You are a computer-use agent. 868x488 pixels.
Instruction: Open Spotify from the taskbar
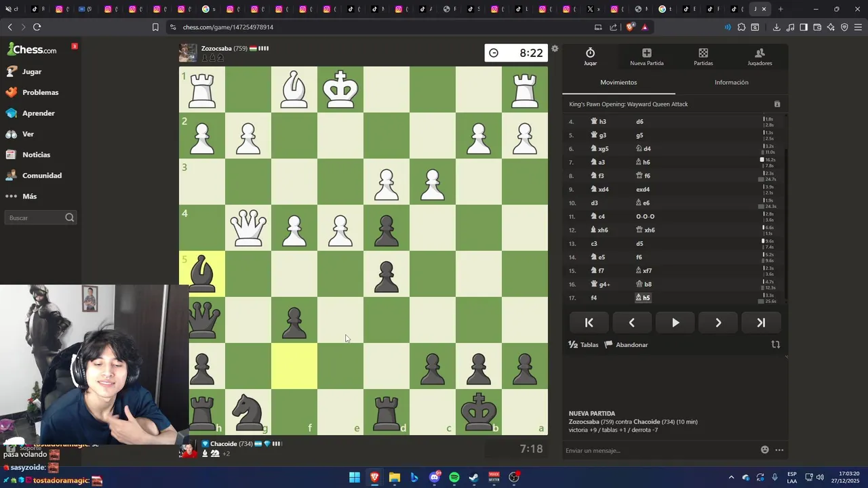tap(454, 477)
